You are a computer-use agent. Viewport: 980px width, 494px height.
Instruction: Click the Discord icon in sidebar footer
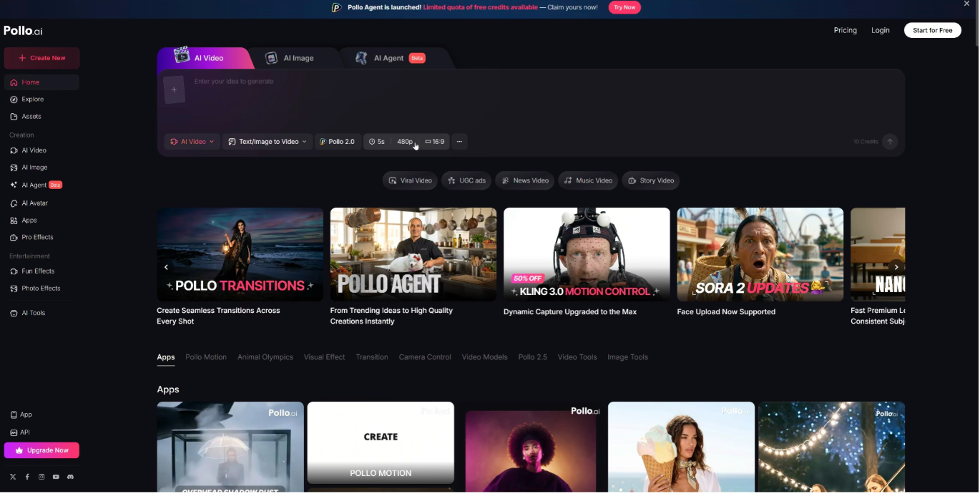(x=70, y=477)
